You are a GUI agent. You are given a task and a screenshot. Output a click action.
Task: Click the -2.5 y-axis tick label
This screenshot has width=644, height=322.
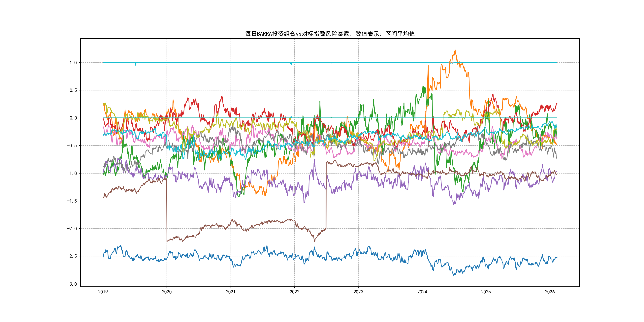pos(72,256)
